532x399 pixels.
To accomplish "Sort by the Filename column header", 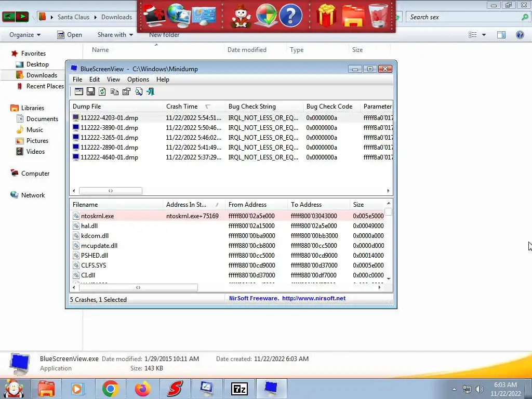I will point(116,205).
